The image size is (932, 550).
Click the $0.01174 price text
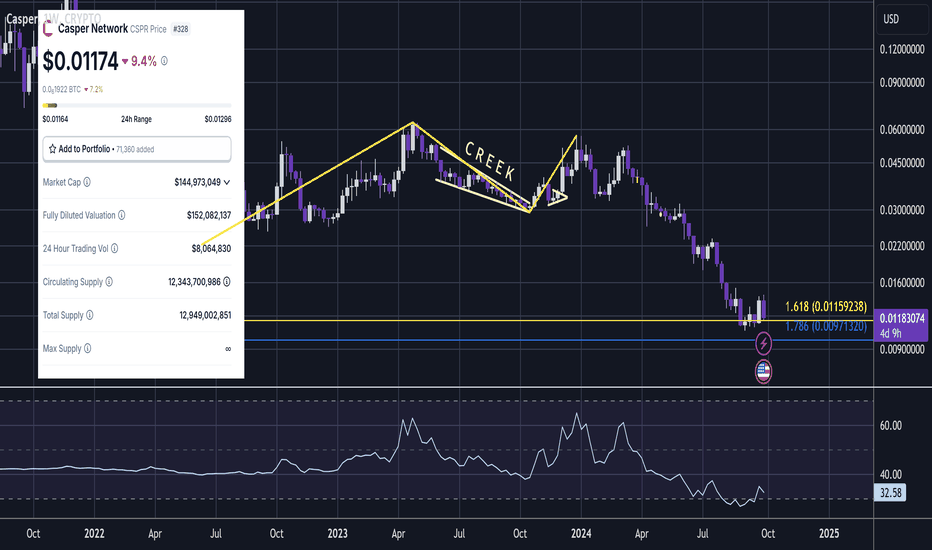click(80, 61)
